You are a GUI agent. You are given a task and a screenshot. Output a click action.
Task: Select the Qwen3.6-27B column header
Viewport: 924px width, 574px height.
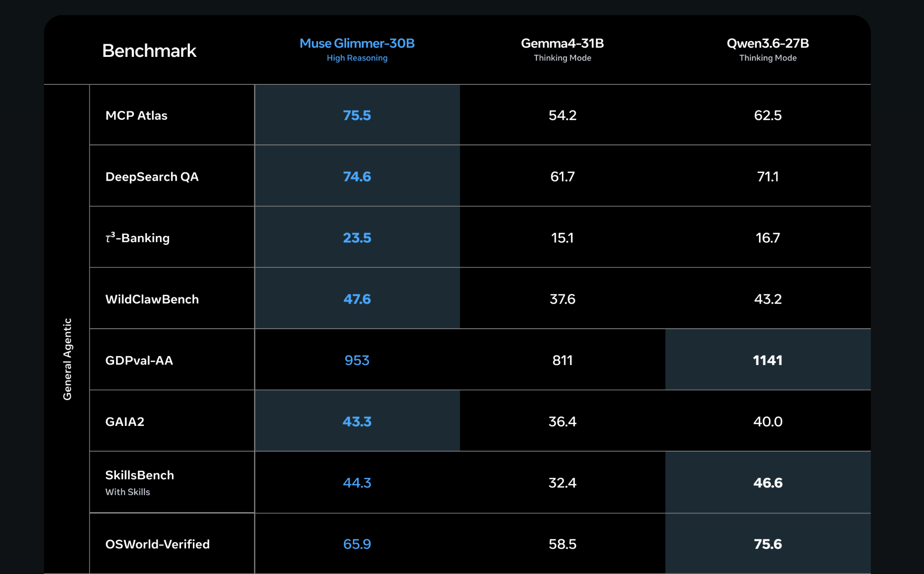click(768, 44)
